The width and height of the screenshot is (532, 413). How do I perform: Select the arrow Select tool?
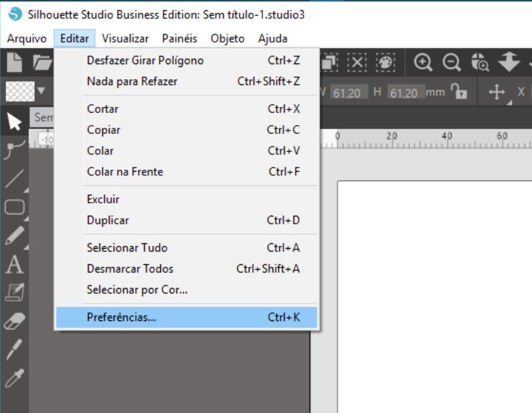(14, 122)
